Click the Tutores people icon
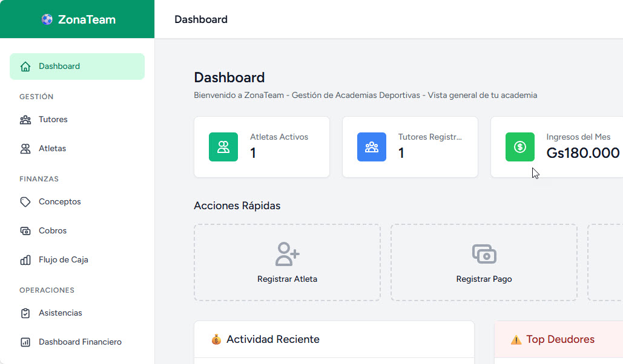 (x=25, y=119)
